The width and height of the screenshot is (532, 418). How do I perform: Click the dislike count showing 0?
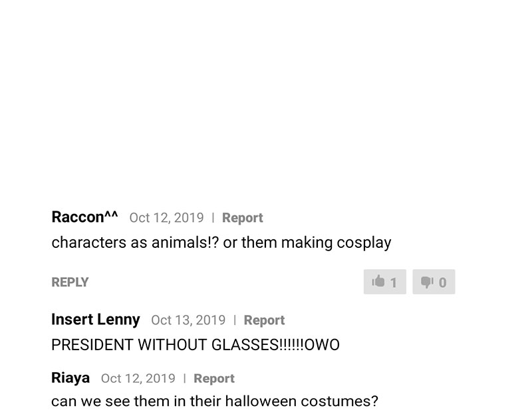[443, 283]
